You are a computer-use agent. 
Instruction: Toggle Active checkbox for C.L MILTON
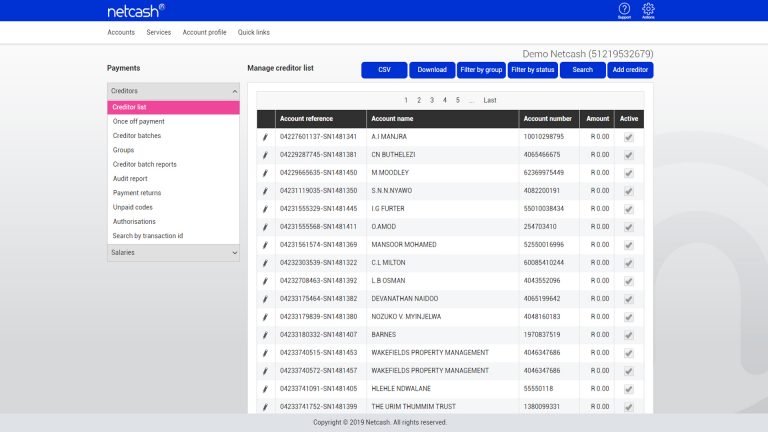tap(628, 263)
